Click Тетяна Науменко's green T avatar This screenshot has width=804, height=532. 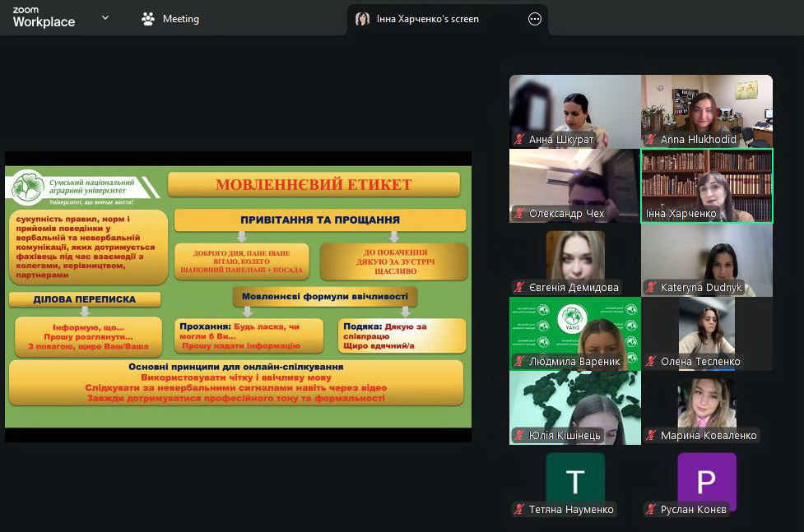tap(575, 481)
